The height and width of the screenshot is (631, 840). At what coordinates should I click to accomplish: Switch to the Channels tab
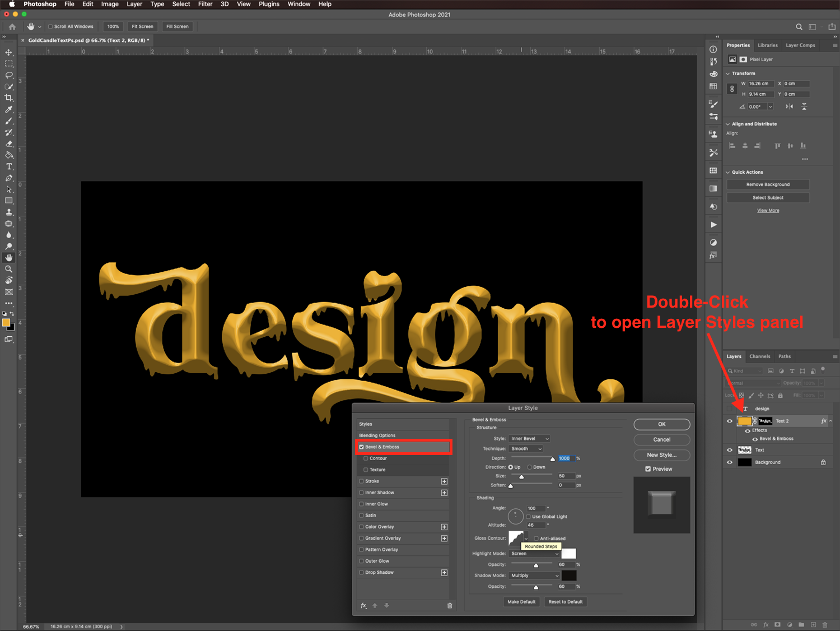(x=760, y=356)
